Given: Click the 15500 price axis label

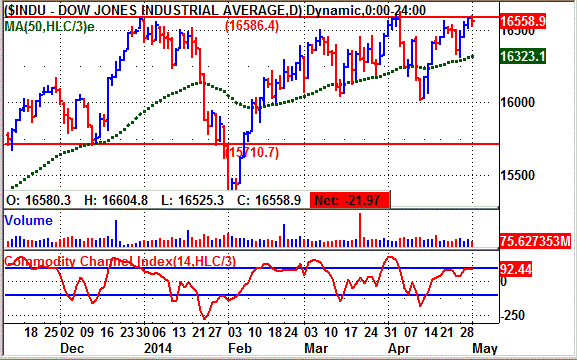Looking at the screenshot, I should point(518,175).
